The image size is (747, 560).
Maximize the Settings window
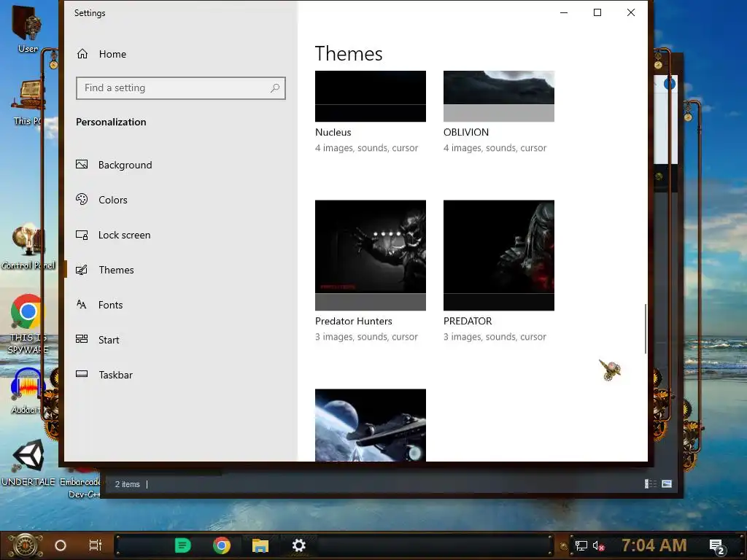click(597, 13)
